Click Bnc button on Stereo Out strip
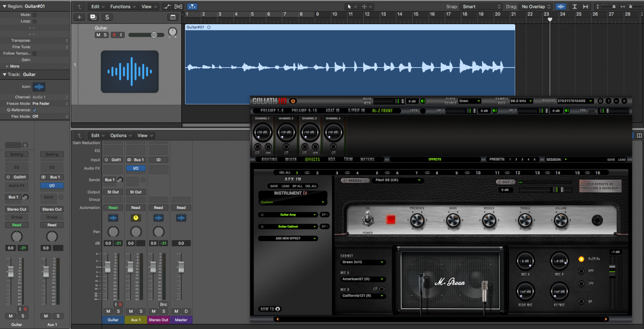Image resolution: width=644 pixels, height=329 pixels. (163, 305)
